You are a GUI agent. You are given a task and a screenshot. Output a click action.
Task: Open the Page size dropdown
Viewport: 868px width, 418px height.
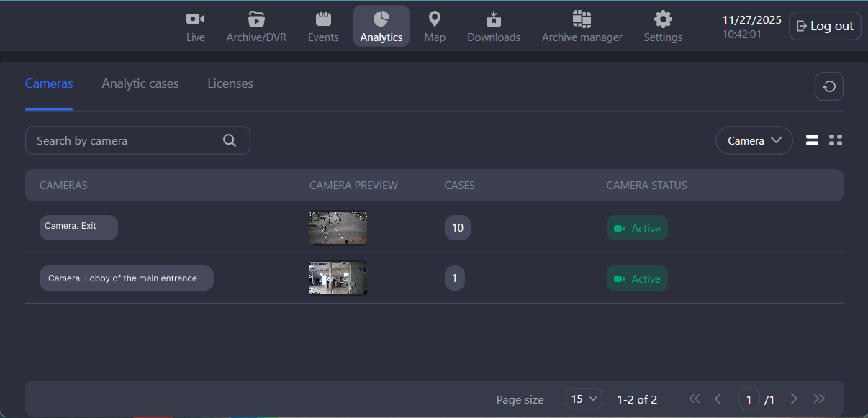[x=584, y=399]
